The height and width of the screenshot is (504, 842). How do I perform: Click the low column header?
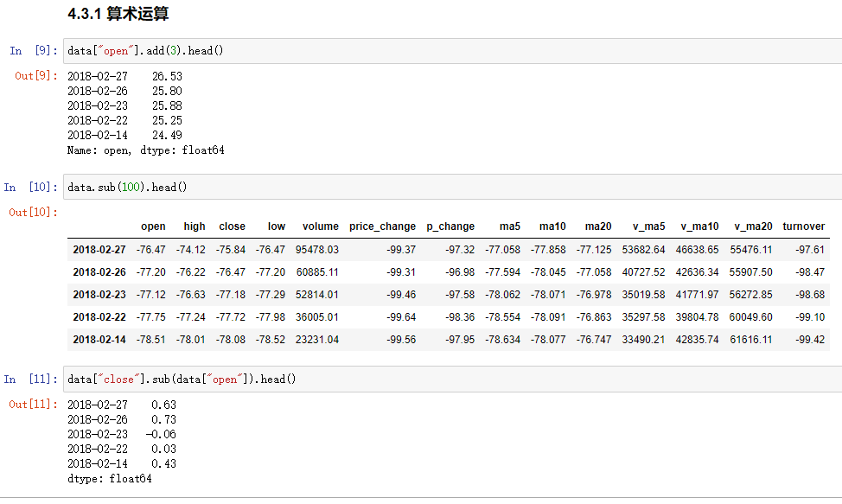click(x=277, y=226)
